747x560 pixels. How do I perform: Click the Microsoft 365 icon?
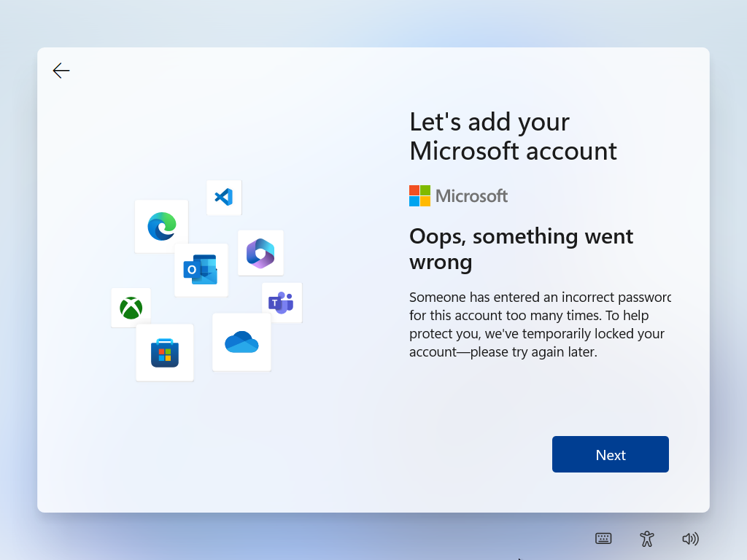[260, 253]
